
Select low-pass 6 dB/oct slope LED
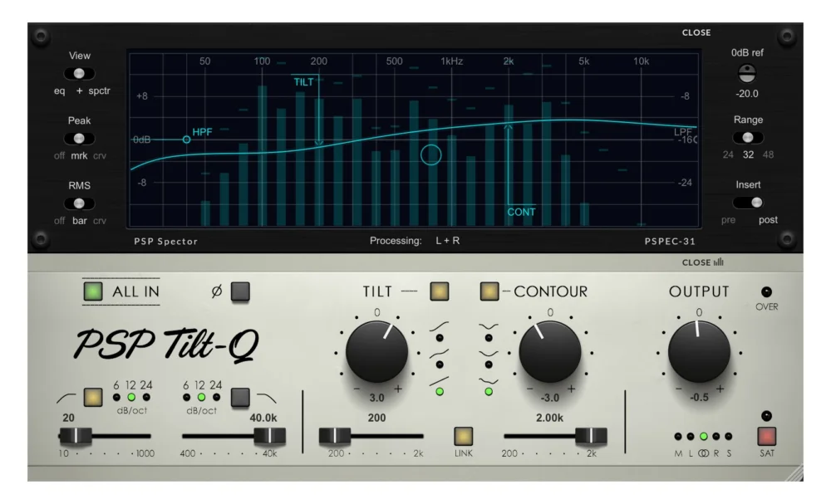[186, 397]
